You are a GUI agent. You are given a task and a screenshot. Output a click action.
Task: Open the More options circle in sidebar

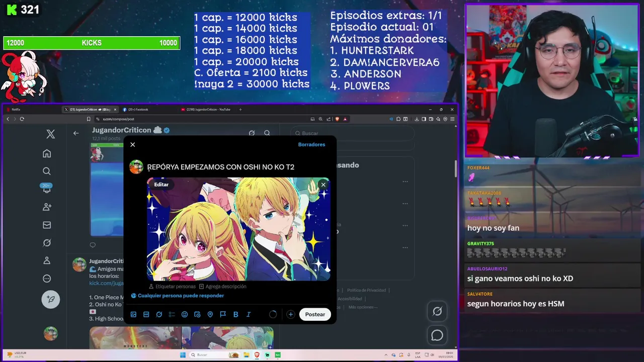pos(47,279)
